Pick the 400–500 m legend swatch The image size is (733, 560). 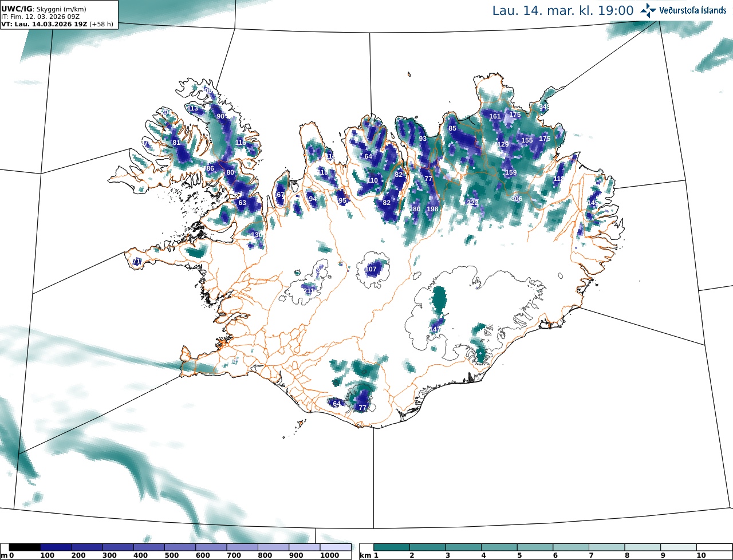149,547
